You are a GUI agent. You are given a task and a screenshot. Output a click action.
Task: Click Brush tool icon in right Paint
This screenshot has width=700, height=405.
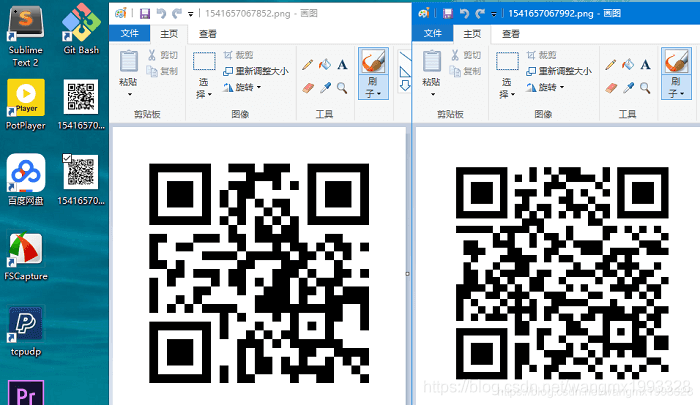[x=676, y=62]
